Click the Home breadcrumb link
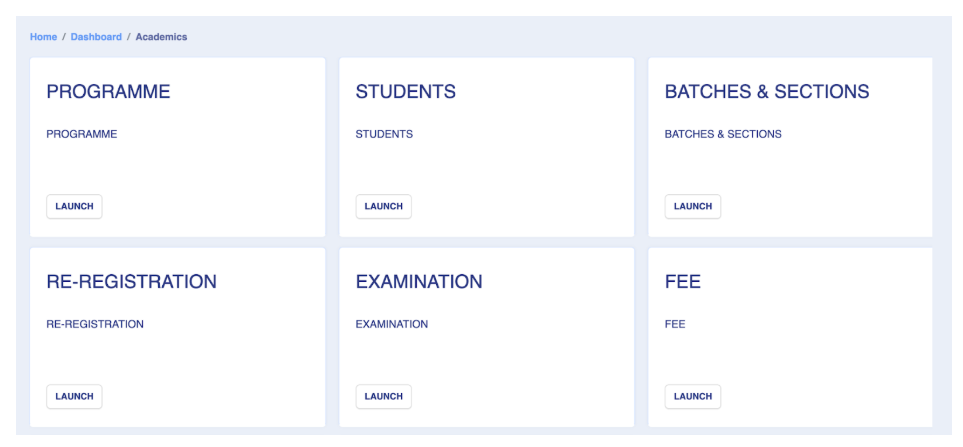 click(43, 37)
